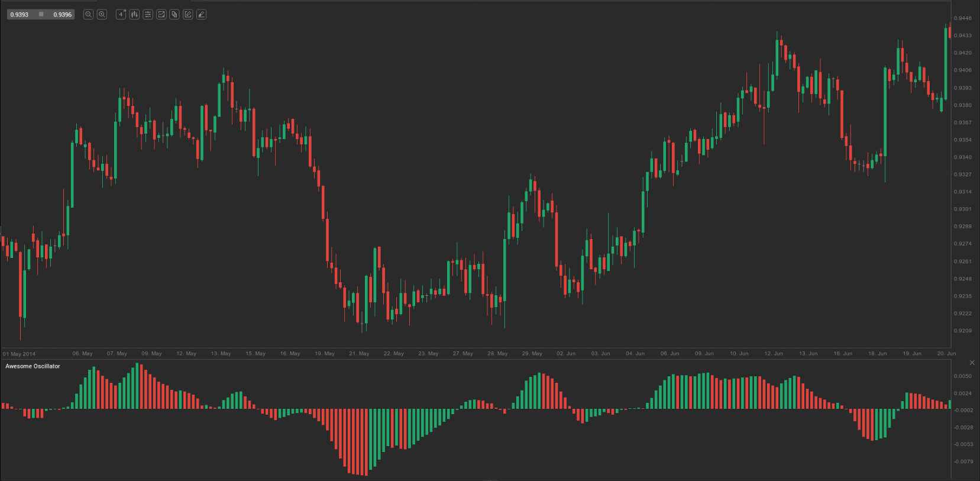Click the Awesome Oscillator label
Screen dimensions: 980x481
pos(33,366)
